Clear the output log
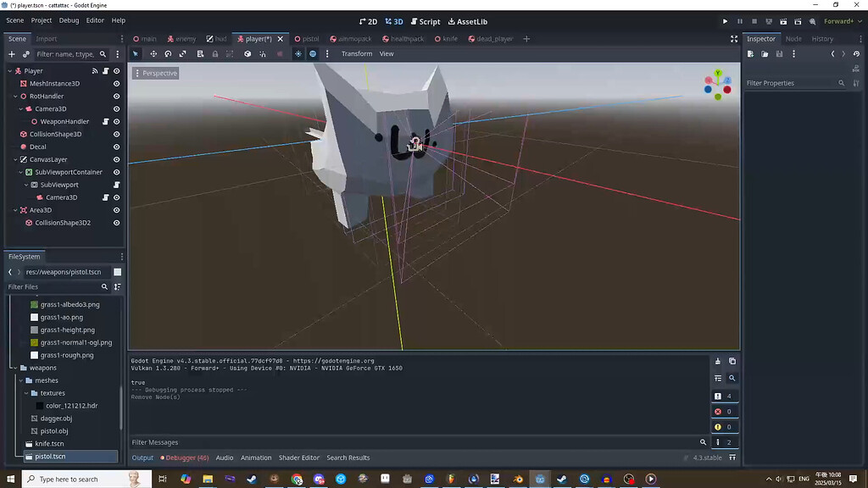Screen dimensions: 868x488 718,361
